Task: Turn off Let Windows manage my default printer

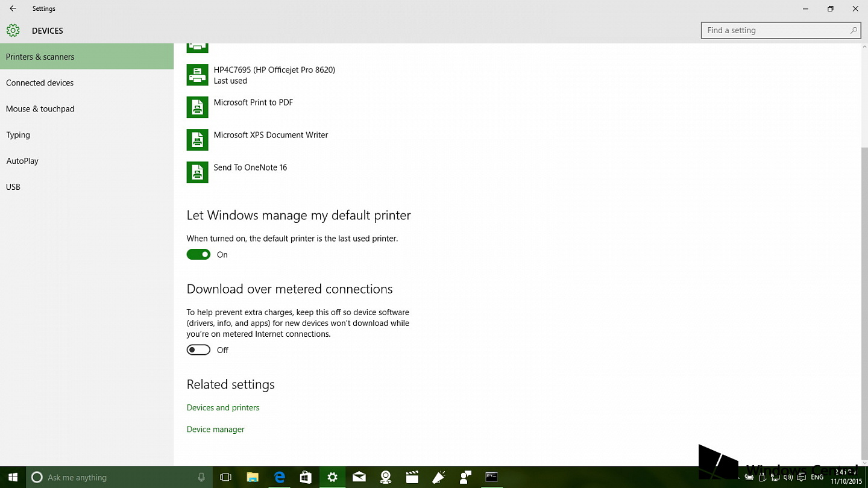Action: tap(198, 255)
